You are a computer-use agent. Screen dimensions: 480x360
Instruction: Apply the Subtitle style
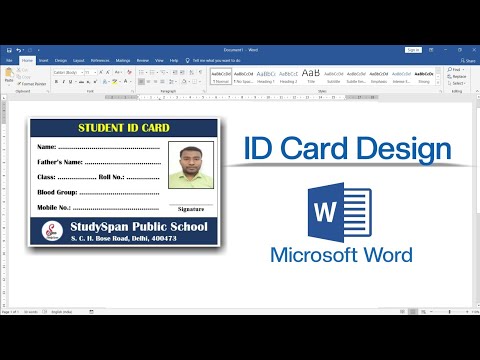tap(333, 76)
